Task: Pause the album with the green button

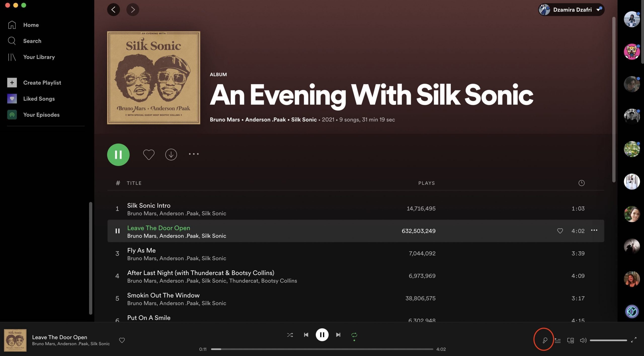Action: click(x=118, y=155)
